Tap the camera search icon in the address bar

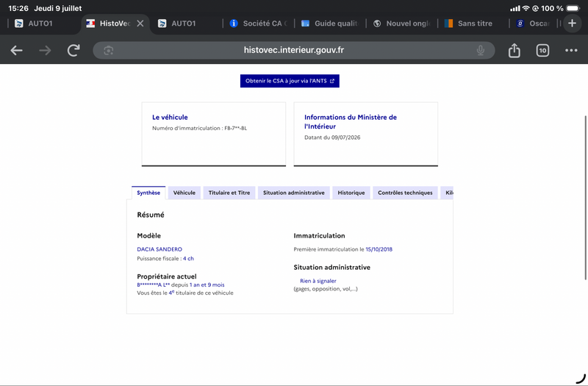click(108, 50)
